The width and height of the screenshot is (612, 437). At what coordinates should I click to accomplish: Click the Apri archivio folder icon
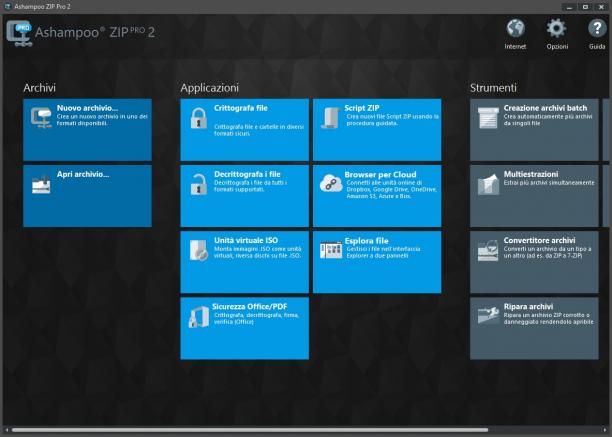(41, 184)
